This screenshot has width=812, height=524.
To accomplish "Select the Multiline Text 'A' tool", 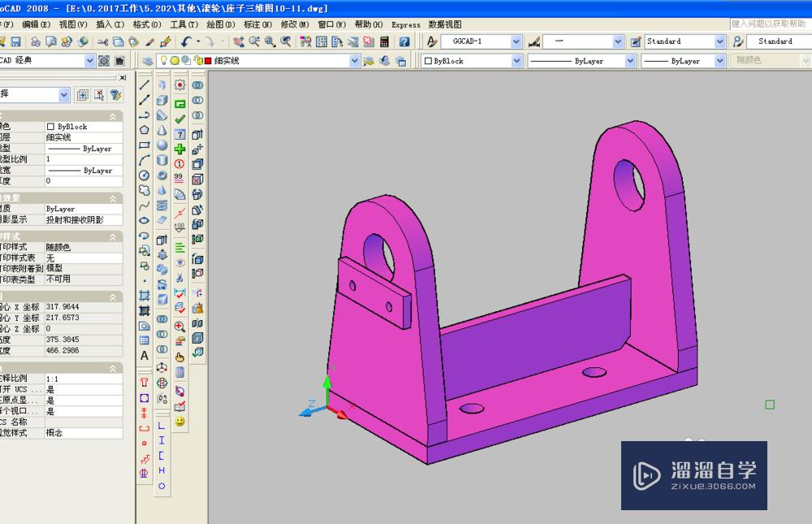I will [x=145, y=355].
